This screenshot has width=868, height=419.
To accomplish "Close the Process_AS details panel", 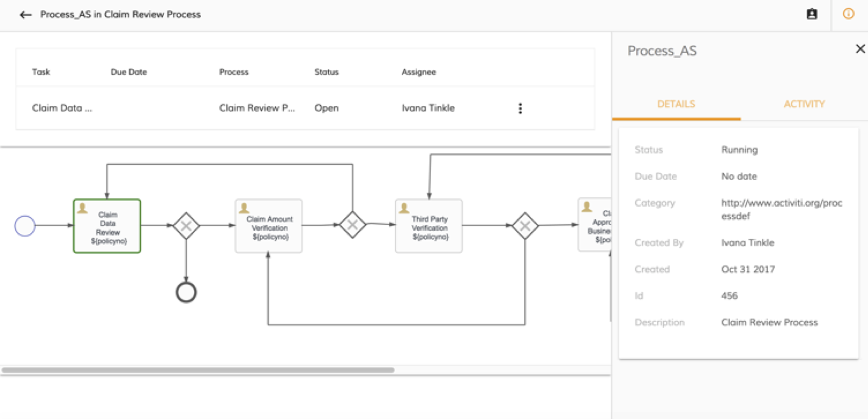I will pos(860,49).
